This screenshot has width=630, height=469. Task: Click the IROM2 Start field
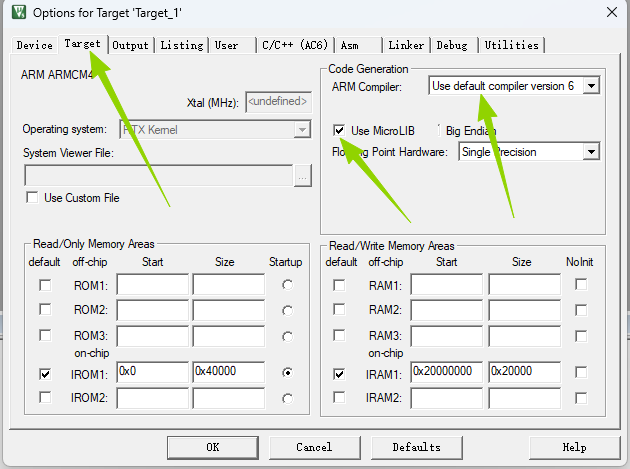pos(153,398)
